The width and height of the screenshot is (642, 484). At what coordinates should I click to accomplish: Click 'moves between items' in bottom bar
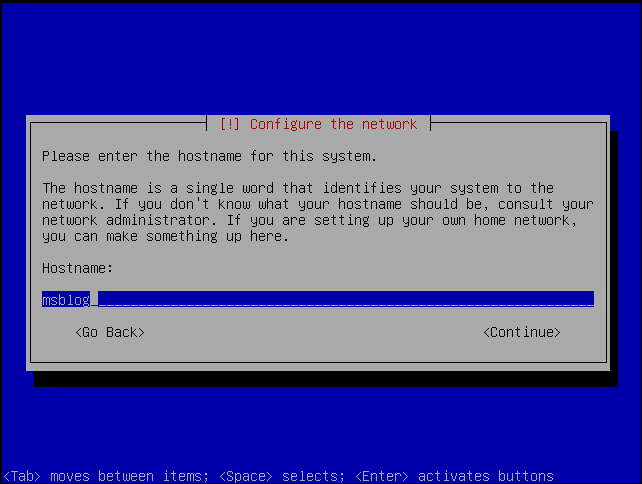click(x=129, y=476)
